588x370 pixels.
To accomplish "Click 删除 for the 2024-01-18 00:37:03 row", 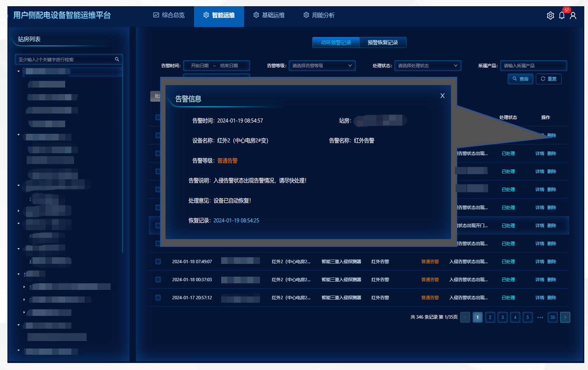I will pos(552,280).
